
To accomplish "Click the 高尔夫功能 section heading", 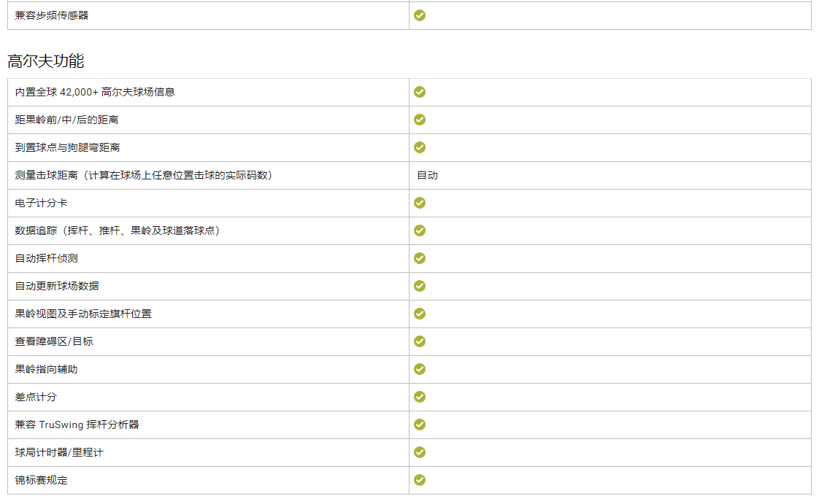I will tap(45, 61).
